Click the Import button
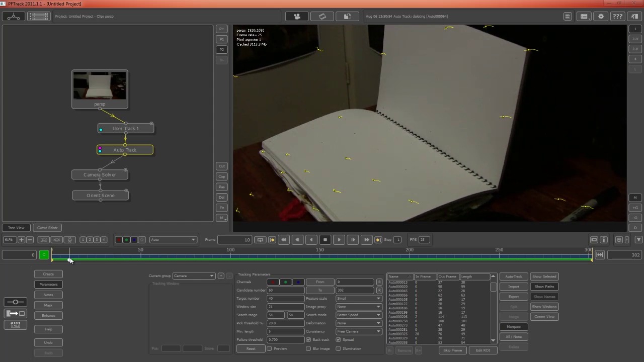Viewport: 644px width, 362px height. (514, 287)
